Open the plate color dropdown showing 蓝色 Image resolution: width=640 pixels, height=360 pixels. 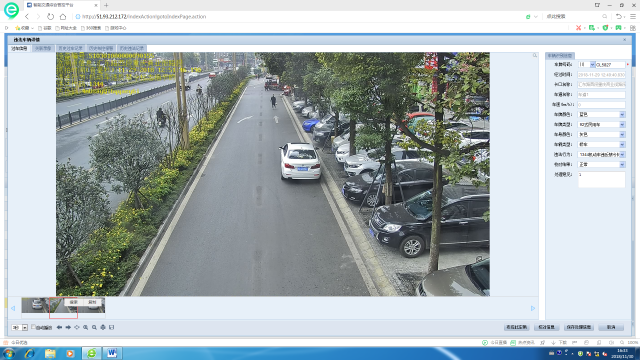(601, 115)
